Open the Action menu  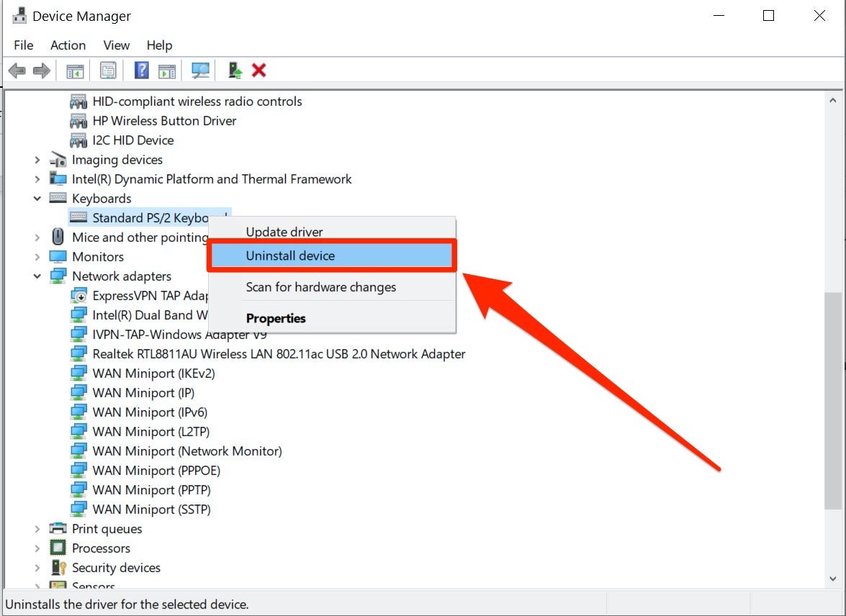tap(68, 45)
